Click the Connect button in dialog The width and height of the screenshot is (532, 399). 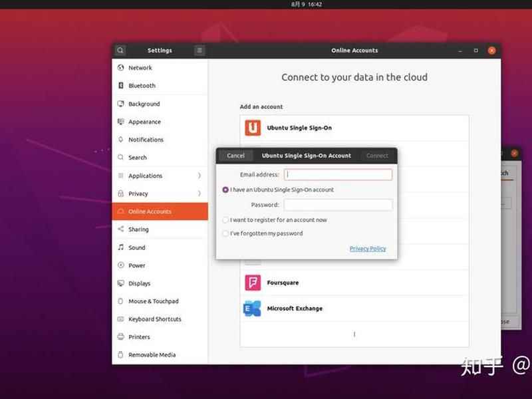(377, 156)
